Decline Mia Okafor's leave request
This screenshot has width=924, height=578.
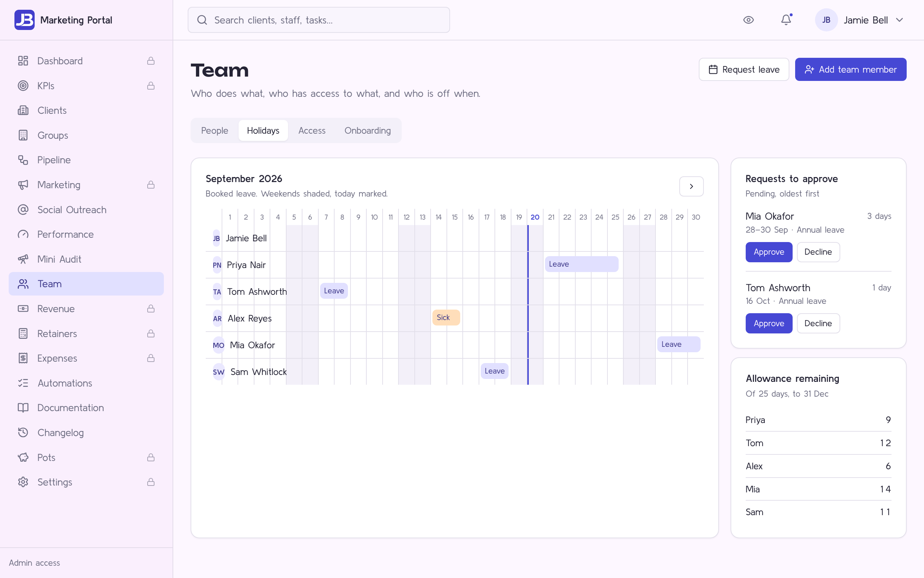click(x=818, y=252)
